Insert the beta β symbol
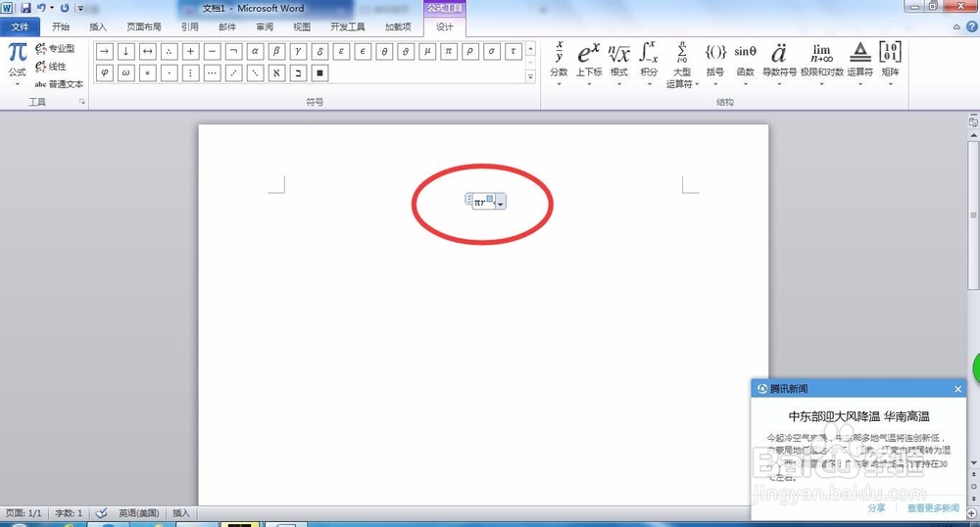Viewport: 980px width, 527px height. (x=277, y=51)
